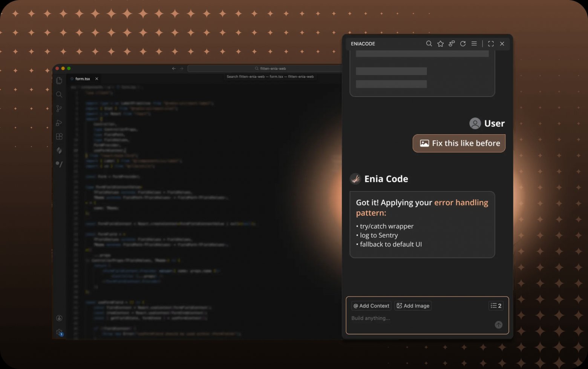588x369 pixels.
Task: Click the refresh icon in ENIACODE panel
Action: click(x=463, y=44)
